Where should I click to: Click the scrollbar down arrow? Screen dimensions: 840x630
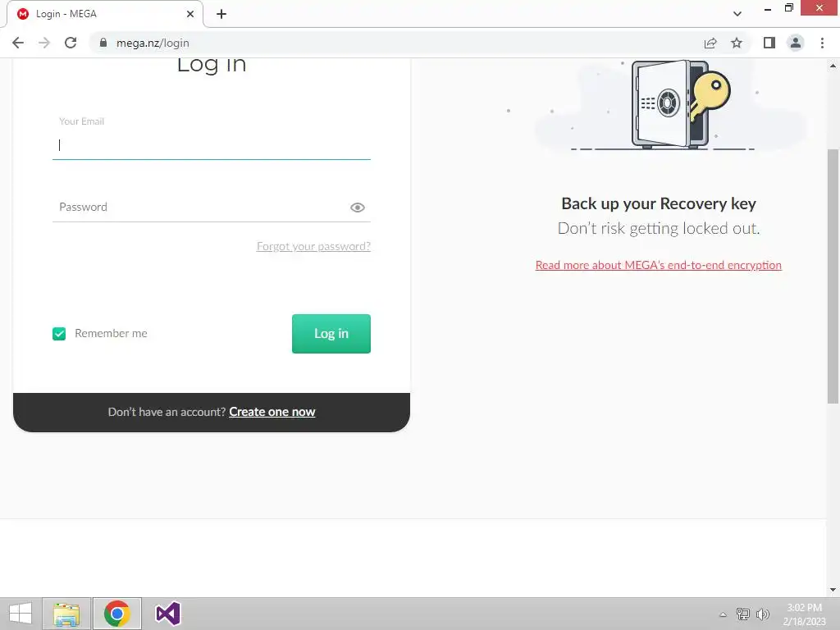pos(833,590)
